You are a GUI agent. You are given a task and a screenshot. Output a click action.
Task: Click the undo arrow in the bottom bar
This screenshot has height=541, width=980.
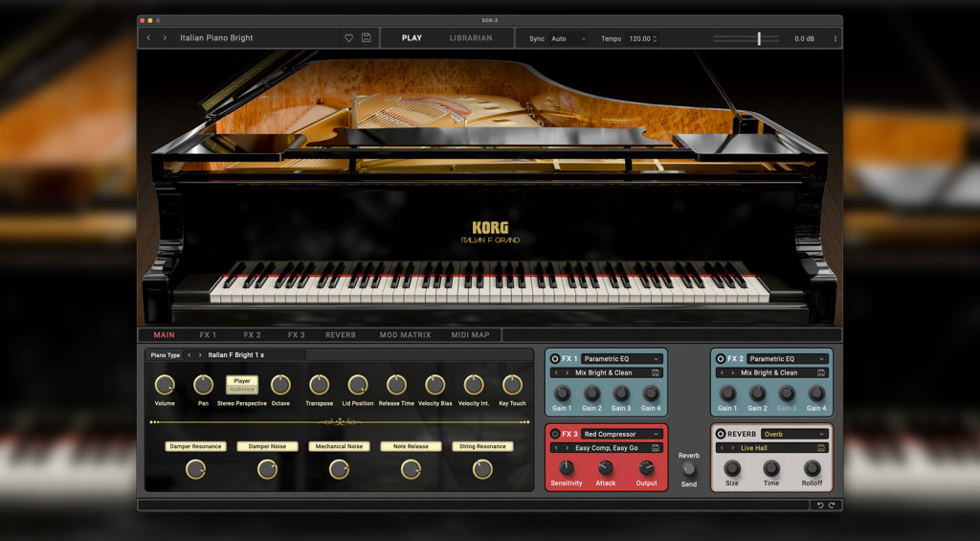point(820,505)
